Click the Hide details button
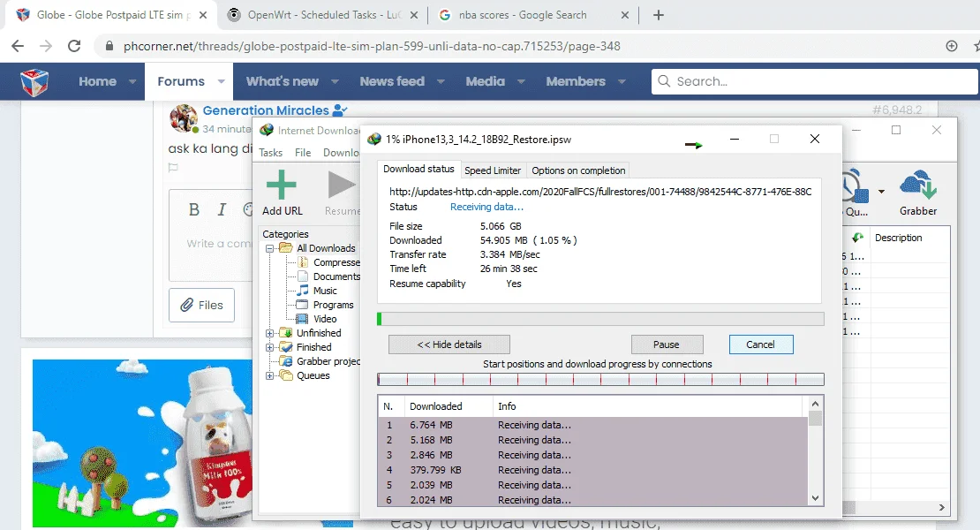The width and height of the screenshot is (980, 530). (449, 344)
